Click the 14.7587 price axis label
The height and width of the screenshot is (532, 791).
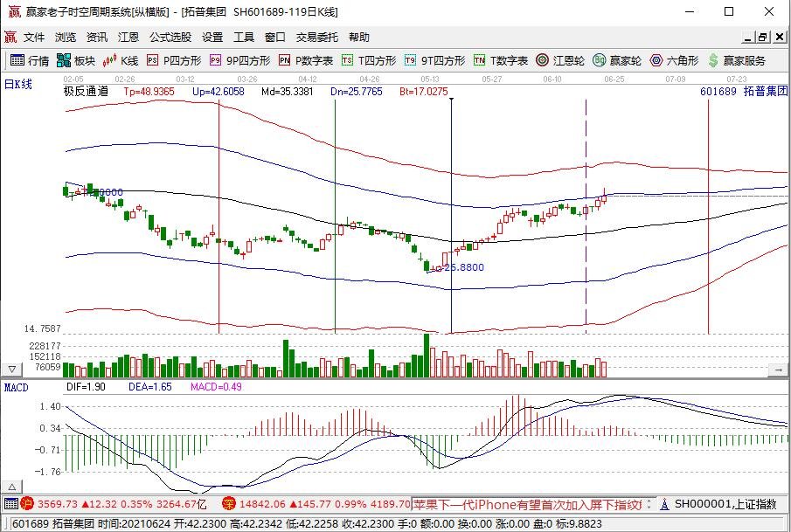tap(42, 328)
